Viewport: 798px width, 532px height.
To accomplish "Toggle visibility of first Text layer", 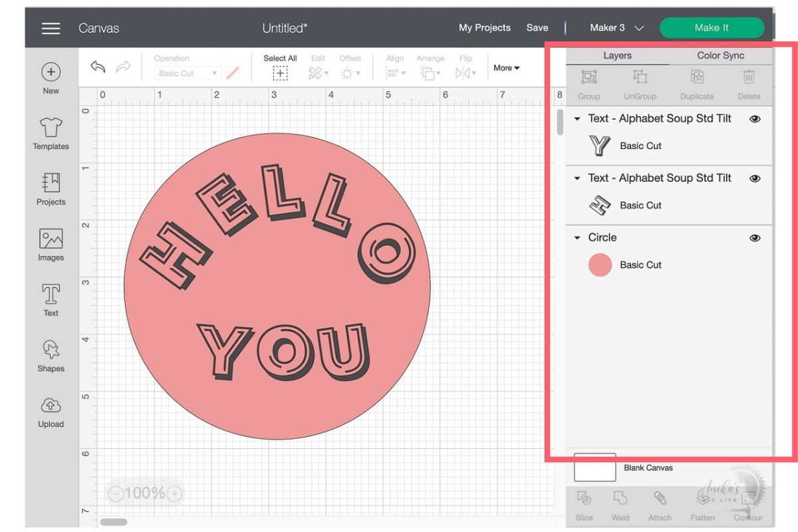I will pos(755,119).
